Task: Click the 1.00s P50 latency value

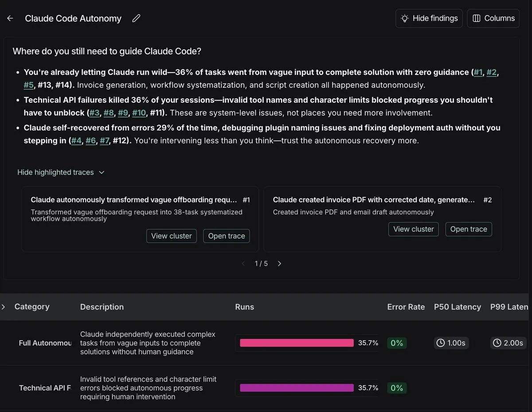Action: (x=451, y=343)
